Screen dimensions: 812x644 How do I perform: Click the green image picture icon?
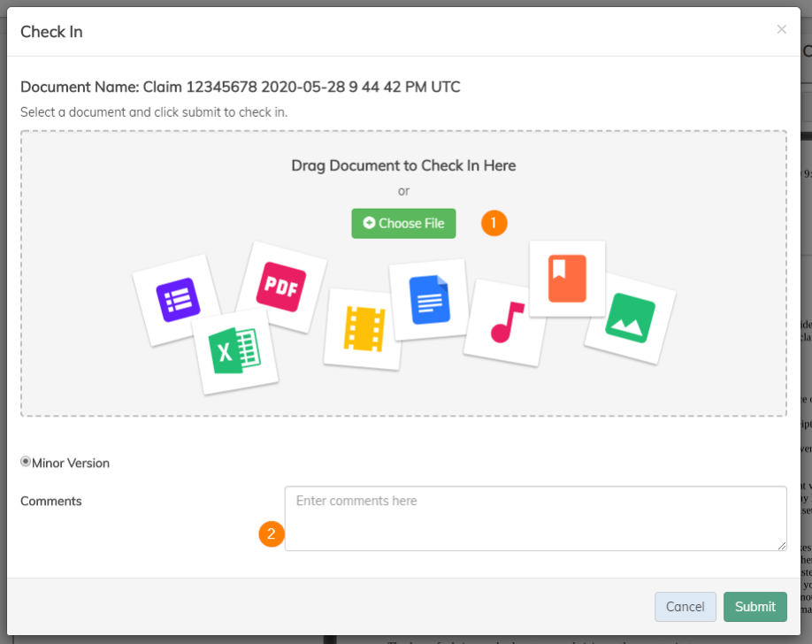[630, 318]
